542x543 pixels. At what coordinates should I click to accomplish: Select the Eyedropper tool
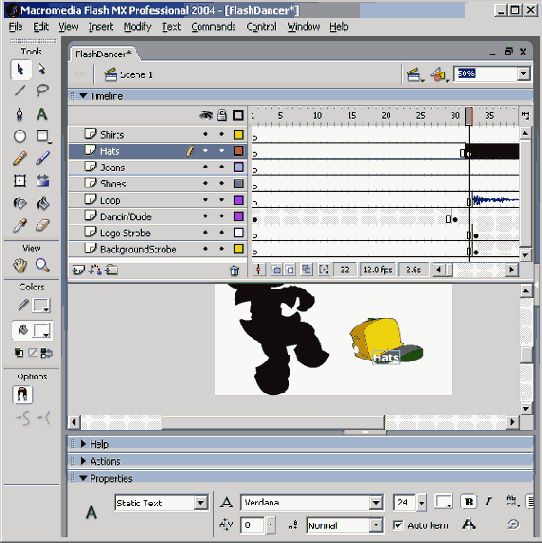[x=20, y=225]
